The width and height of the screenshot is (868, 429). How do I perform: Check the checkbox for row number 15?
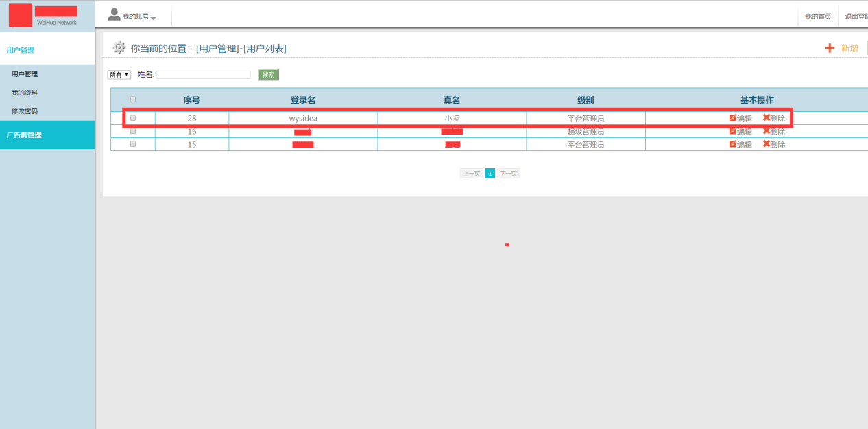(133, 144)
